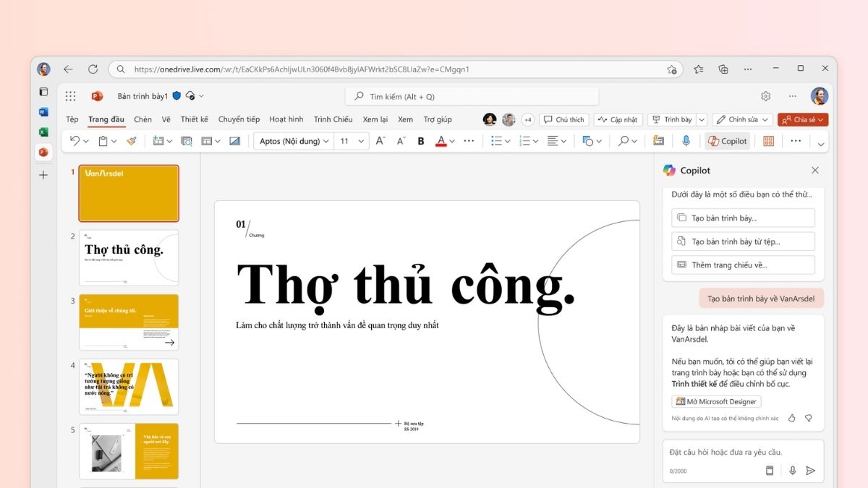The width and height of the screenshot is (868, 488).
Task: Open the Thiết kế ribbon tab
Action: pos(194,119)
